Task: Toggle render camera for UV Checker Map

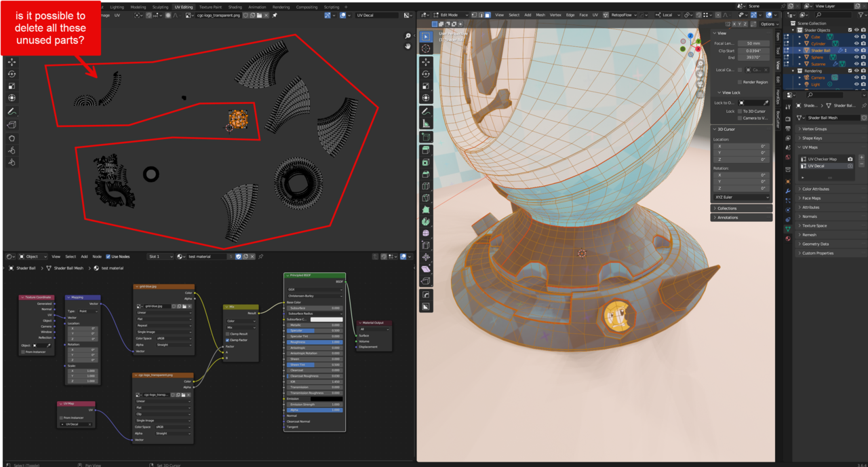Action: click(850, 159)
